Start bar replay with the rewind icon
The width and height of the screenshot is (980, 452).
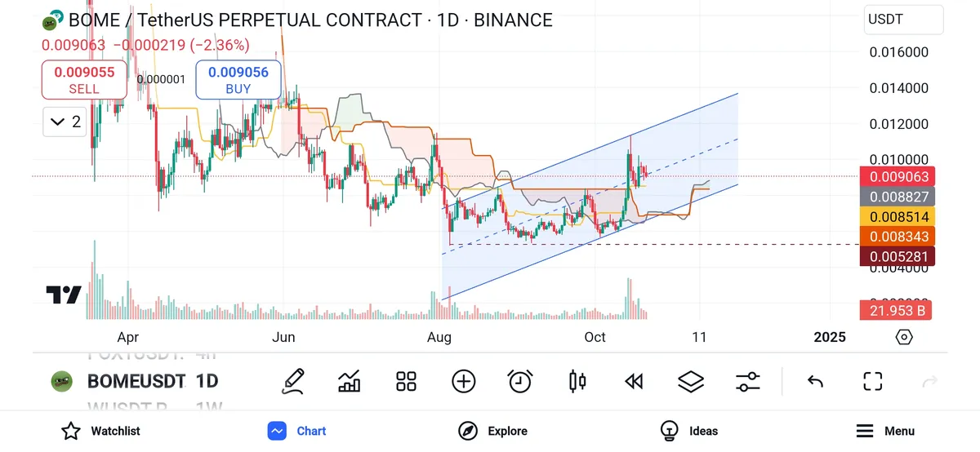634,381
